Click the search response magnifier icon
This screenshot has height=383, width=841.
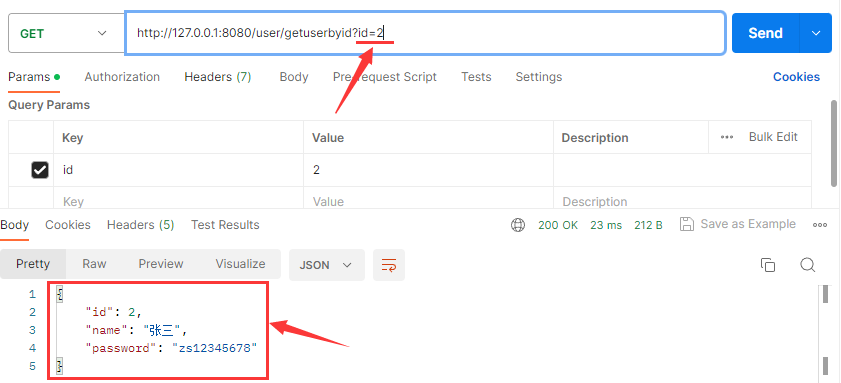pos(808,265)
